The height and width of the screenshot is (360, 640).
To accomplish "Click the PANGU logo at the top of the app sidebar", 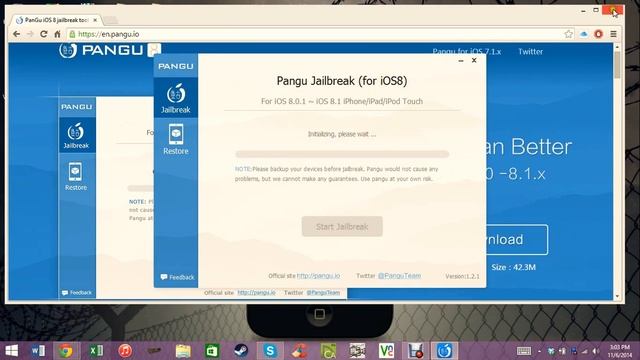I will (x=176, y=66).
